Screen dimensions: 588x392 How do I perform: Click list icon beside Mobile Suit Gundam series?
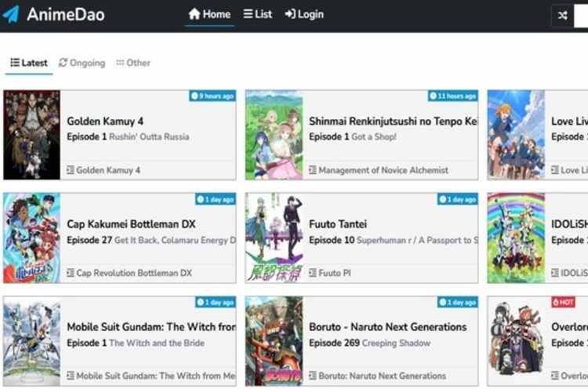click(71, 376)
